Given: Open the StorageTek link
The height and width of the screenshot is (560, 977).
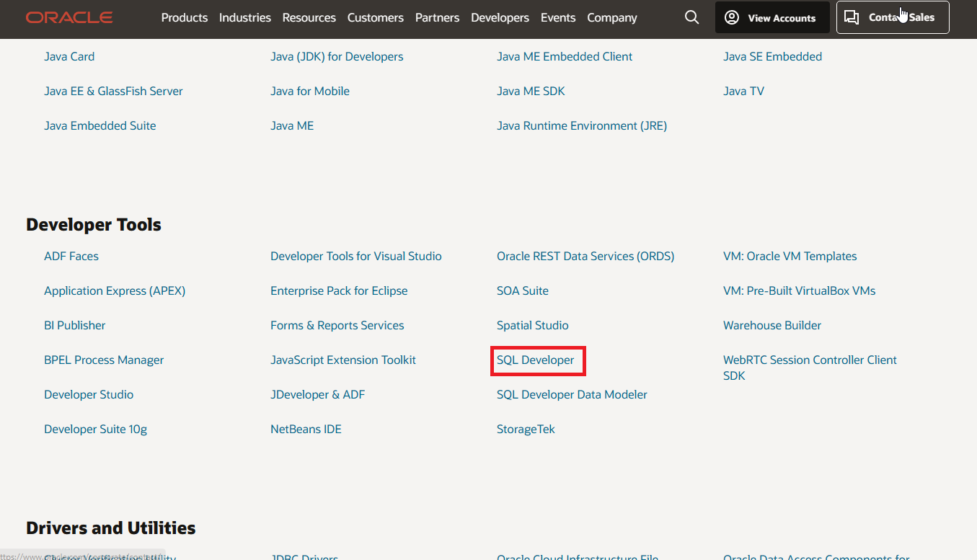Looking at the screenshot, I should pos(526,429).
